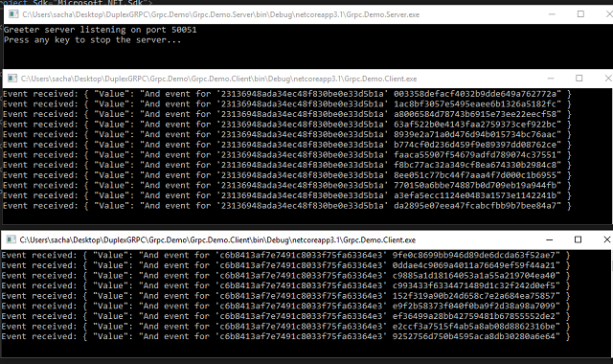
Task: Close the lower Grpc.Demo.Client window
Action: click(x=606, y=239)
